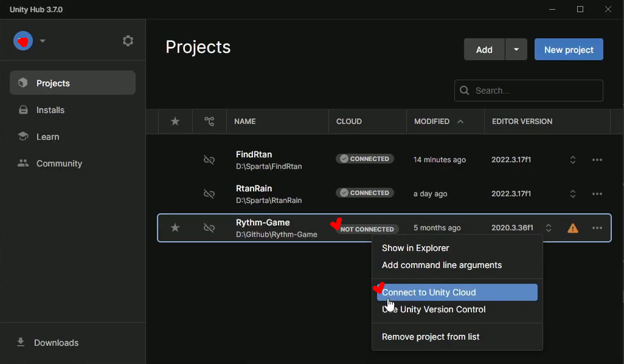Expand the account dropdown arrow
This screenshot has width=624, height=364.
point(42,41)
